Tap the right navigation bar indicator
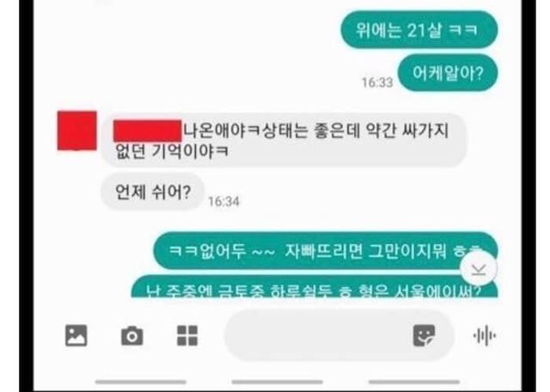Viewport: 550px width, 392px height. point(414,382)
